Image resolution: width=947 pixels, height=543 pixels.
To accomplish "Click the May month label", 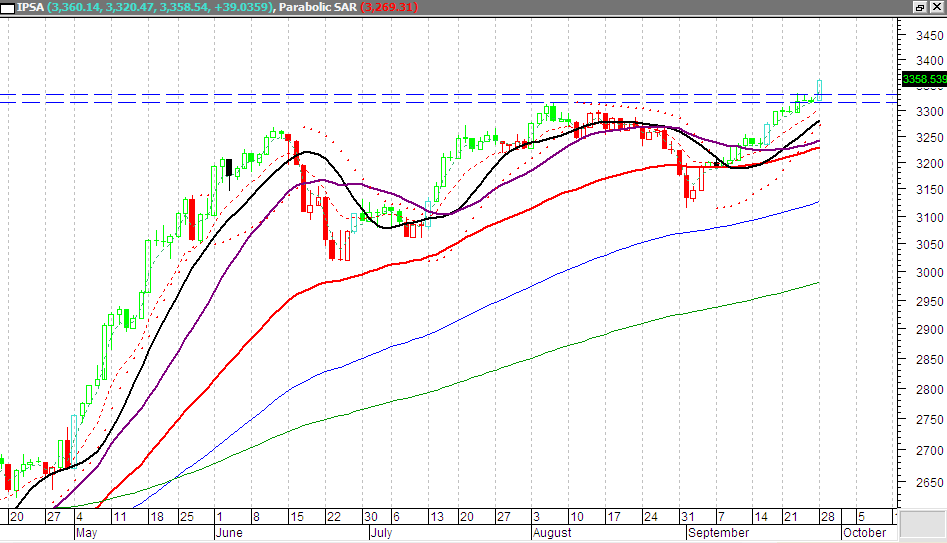I will (86, 533).
